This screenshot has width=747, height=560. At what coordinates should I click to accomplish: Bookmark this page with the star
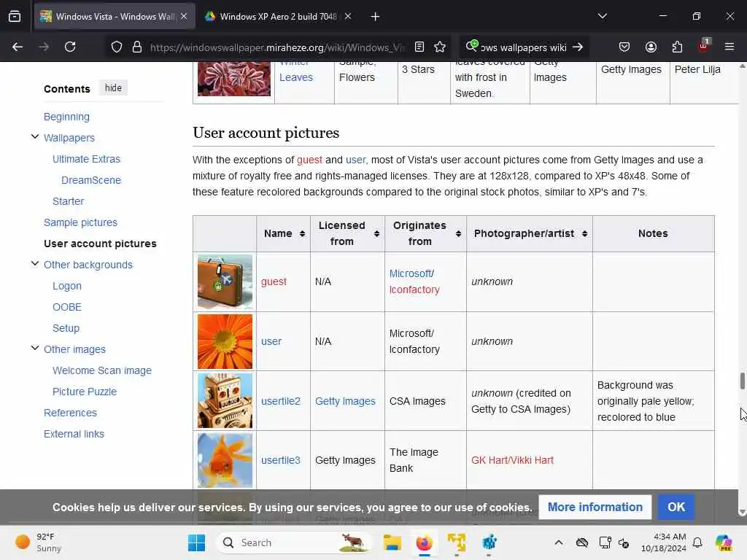point(440,47)
